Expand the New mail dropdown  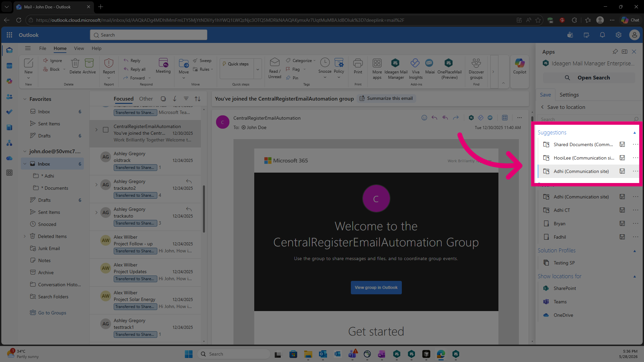click(29, 78)
